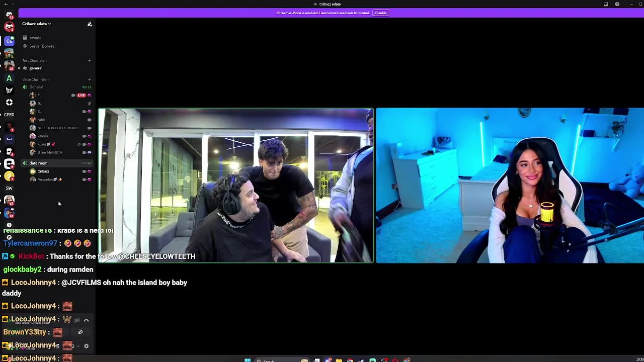Create a new text channel with plus
The width and height of the screenshot is (644, 362).
(89, 61)
